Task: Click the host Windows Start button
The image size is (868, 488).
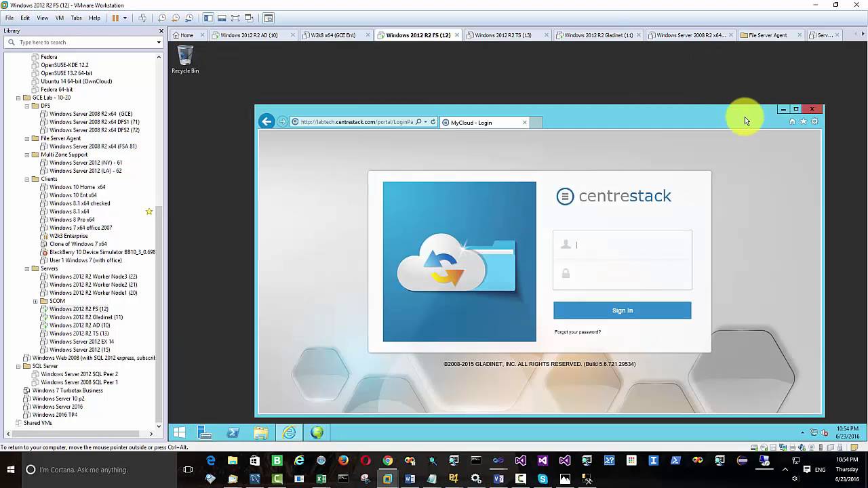Action: 11,470
